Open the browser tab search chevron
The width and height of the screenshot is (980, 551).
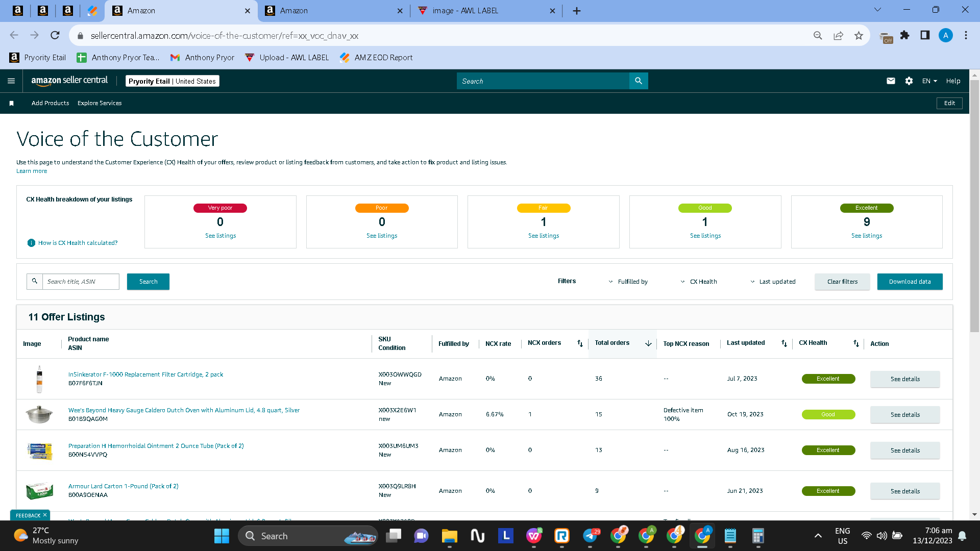tap(878, 10)
